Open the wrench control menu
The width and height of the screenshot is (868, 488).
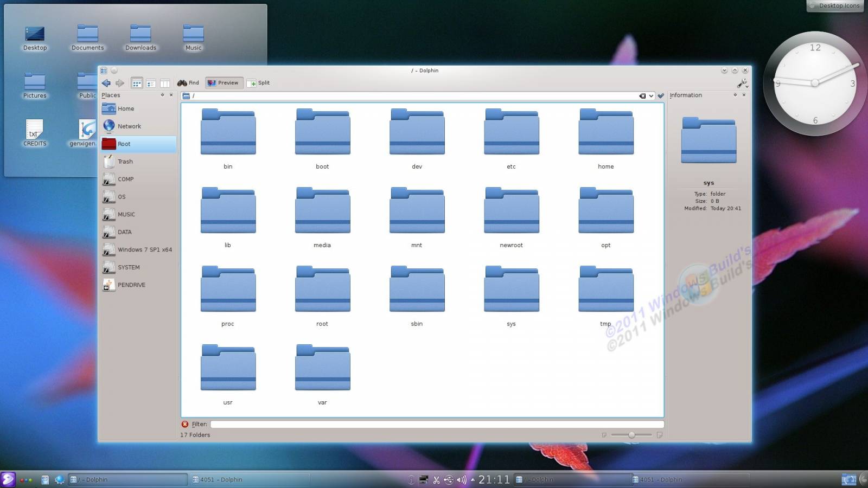[743, 83]
